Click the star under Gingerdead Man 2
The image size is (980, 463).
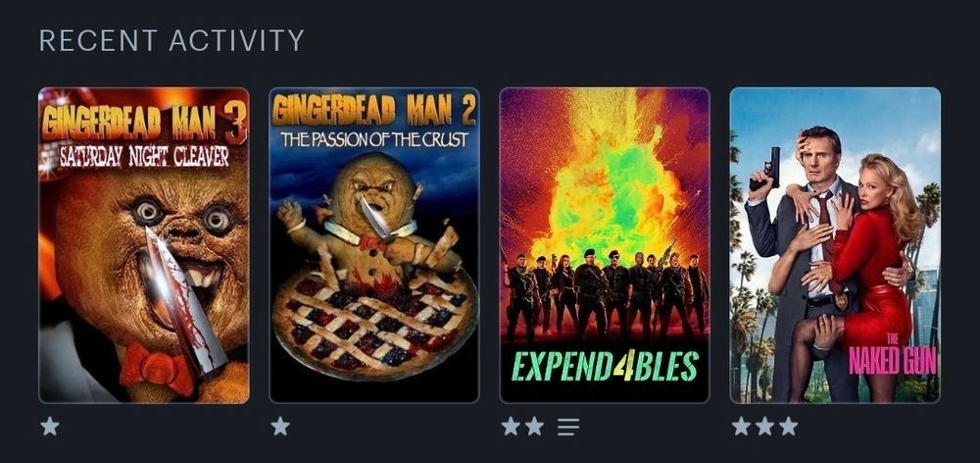[280, 426]
